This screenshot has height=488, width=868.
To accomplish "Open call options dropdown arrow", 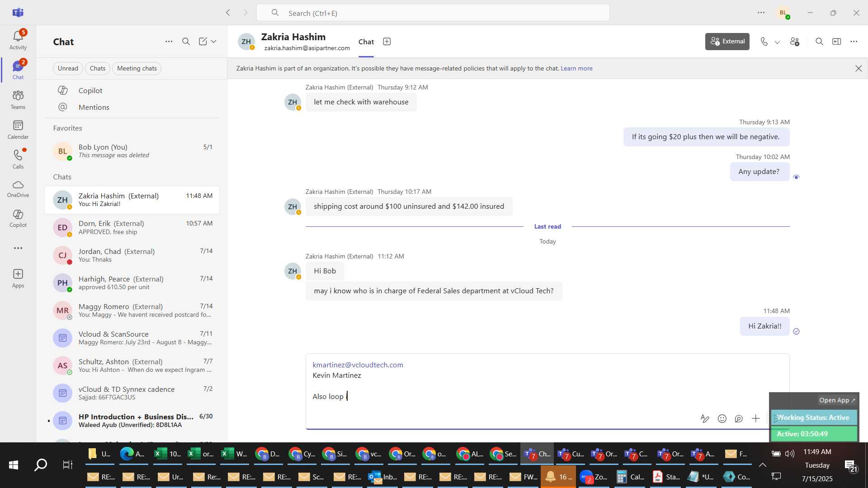I will pyautogui.click(x=778, y=42).
